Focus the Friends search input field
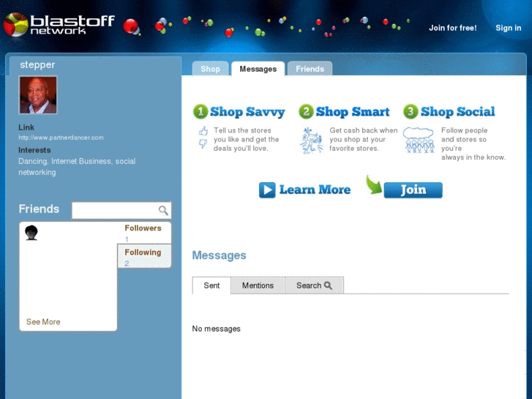The height and width of the screenshot is (399, 532). tap(121, 211)
